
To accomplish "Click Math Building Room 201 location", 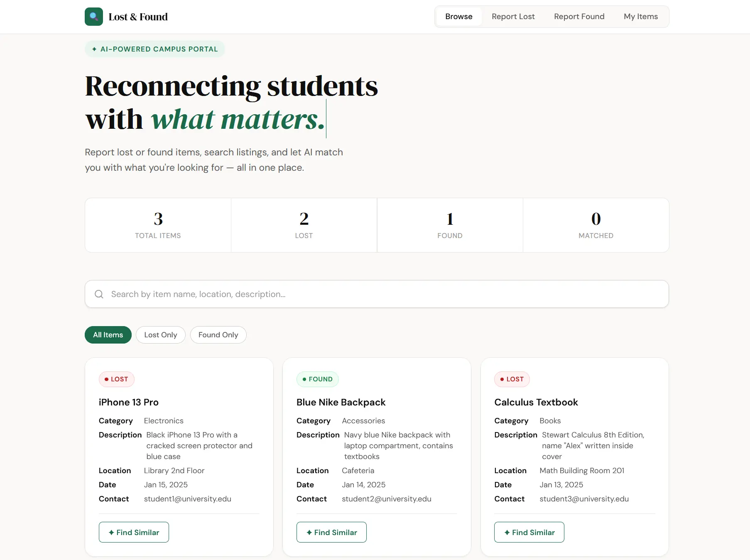I will point(582,471).
